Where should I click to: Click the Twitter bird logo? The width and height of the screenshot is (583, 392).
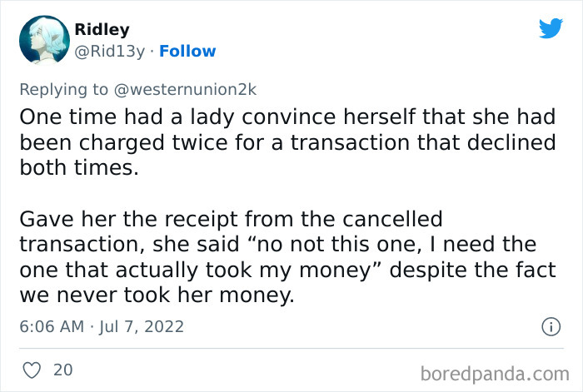click(551, 28)
